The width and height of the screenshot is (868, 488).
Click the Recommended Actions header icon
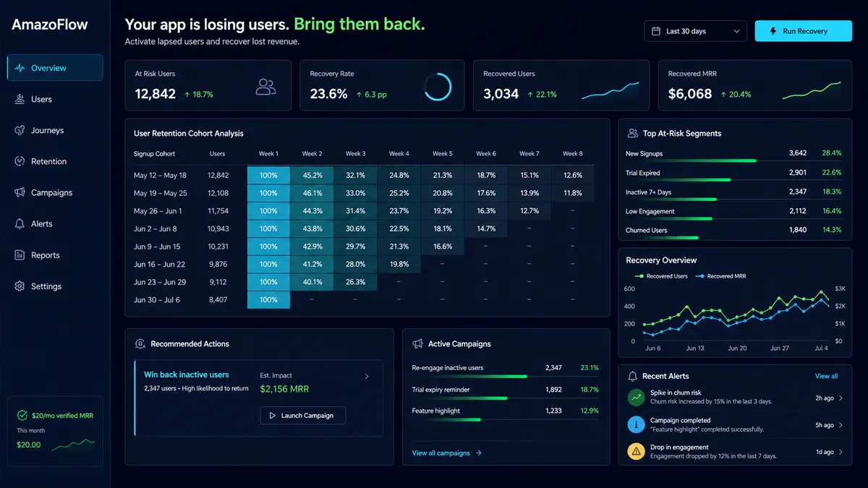140,344
